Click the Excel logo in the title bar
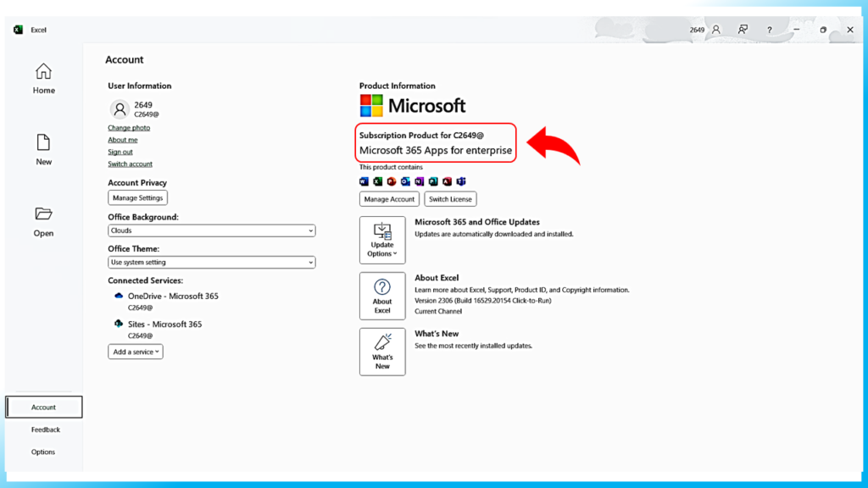This screenshot has width=868, height=488. click(x=18, y=30)
